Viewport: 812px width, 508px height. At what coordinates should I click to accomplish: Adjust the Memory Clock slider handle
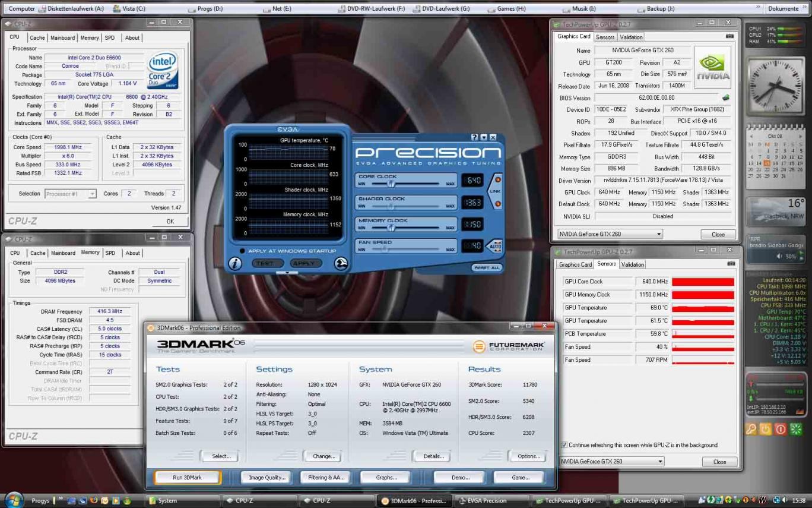(x=391, y=228)
